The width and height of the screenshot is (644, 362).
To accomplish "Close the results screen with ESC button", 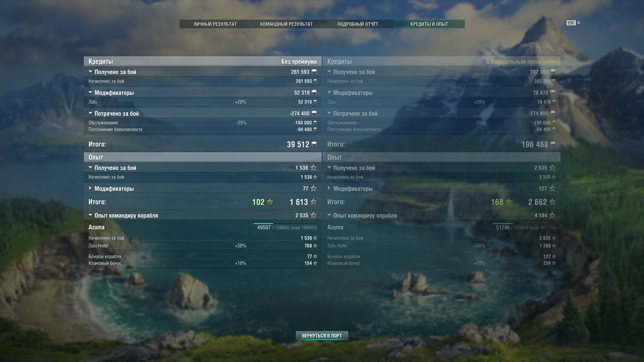I will [x=573, y=23].
